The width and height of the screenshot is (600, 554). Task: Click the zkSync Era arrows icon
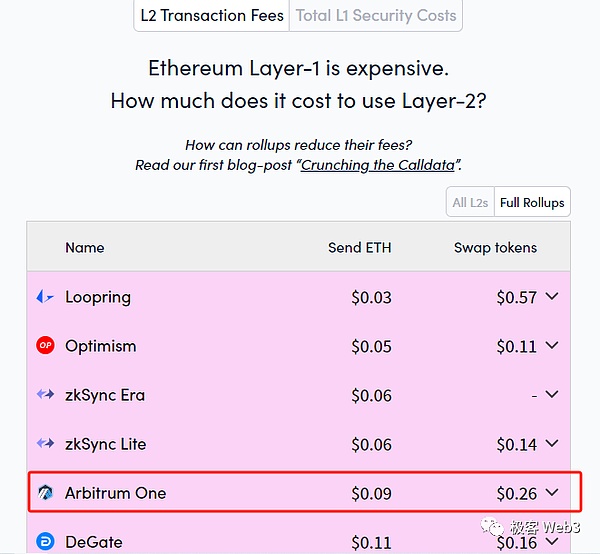(45, 395)
